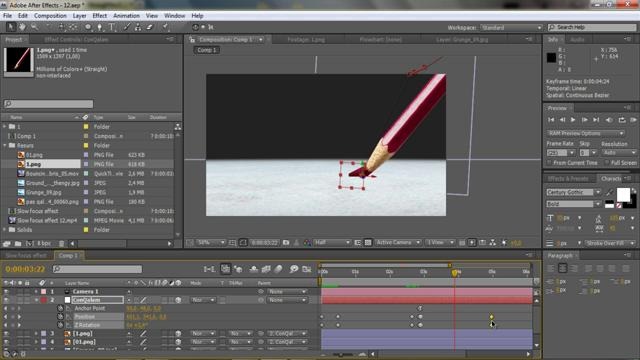The width and height of the screenshot is (640, 360).
Task: Toggle draft 3D button in timeline
Action: coord(238,269)
